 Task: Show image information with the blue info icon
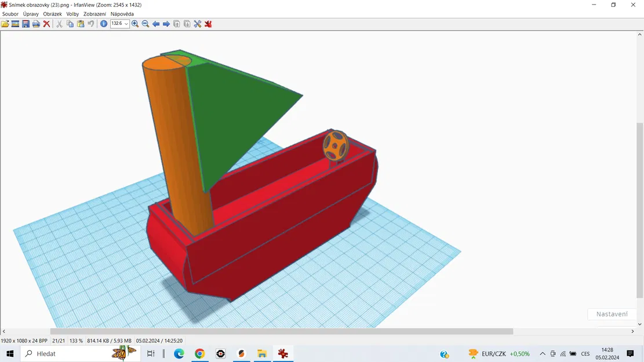point(103,24)
